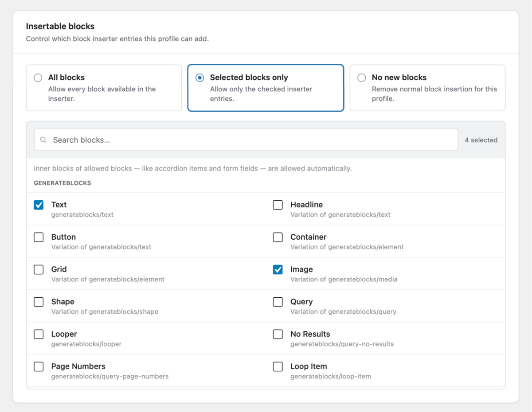
Task: Tick the Query block checkbox
Action: [x=278, y=302]
